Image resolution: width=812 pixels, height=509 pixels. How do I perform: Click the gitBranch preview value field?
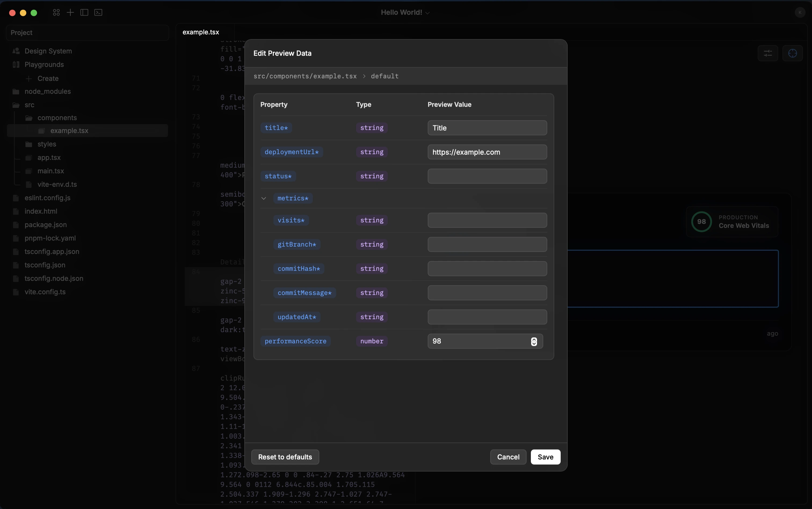click(487, 244)
